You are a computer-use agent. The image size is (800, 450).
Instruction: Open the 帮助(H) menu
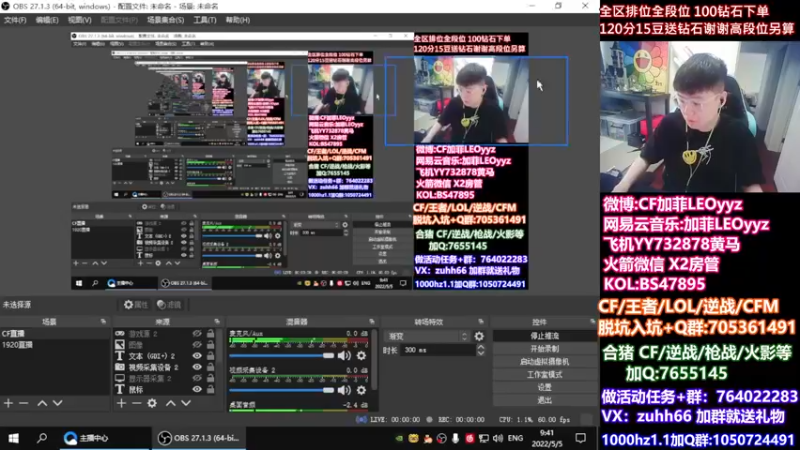click(238, 20)
